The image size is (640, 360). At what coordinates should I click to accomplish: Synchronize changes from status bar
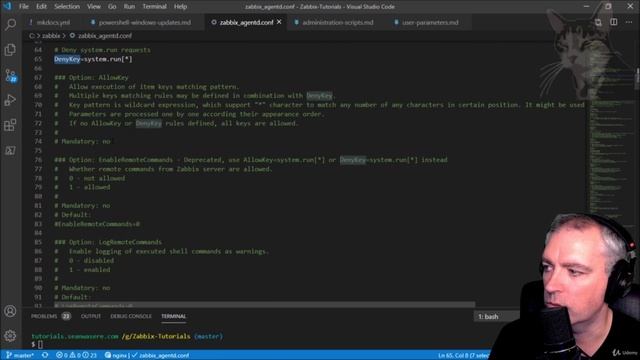45,356
